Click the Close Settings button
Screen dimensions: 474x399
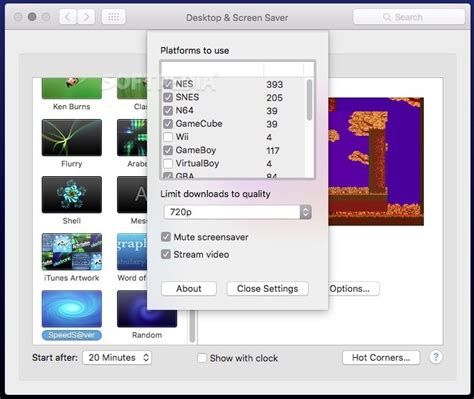click(x=267, y=289)
